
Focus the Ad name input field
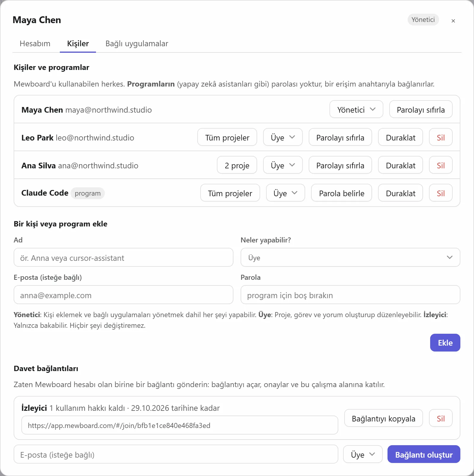pyautogui.click(x=124, y=258)
